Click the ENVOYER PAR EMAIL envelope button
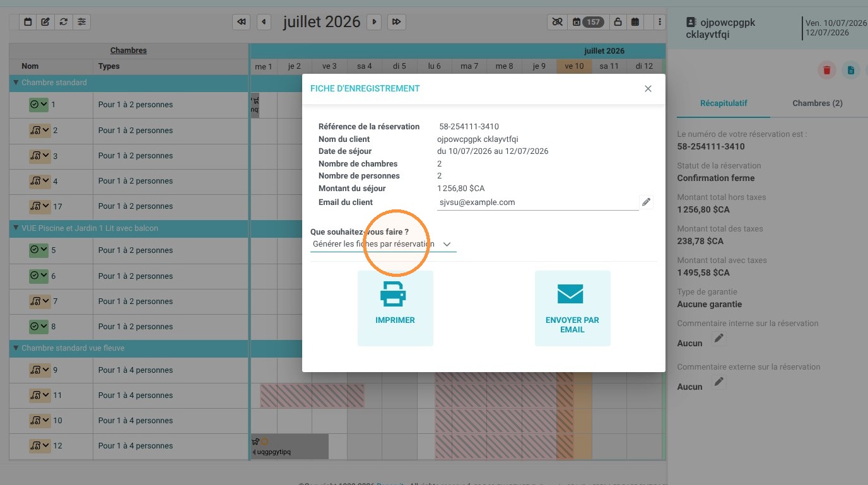The height and width of the screenshot is (485, 868). pyautogui.click(x=572, y=308)
